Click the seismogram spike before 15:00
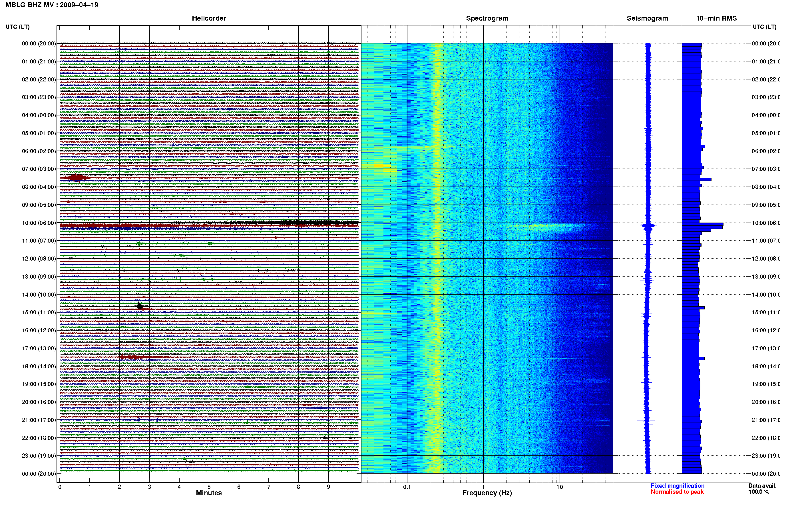 click(648, 307)
